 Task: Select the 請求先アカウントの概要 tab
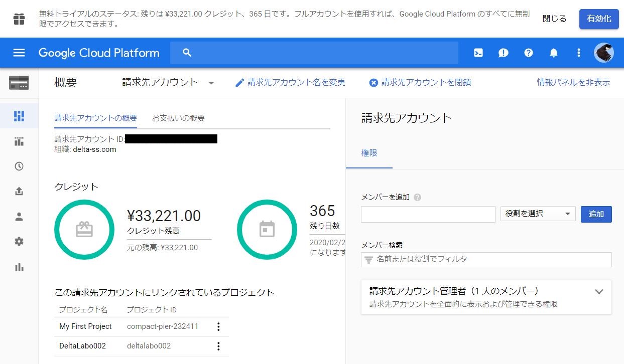tap(95, 118)
